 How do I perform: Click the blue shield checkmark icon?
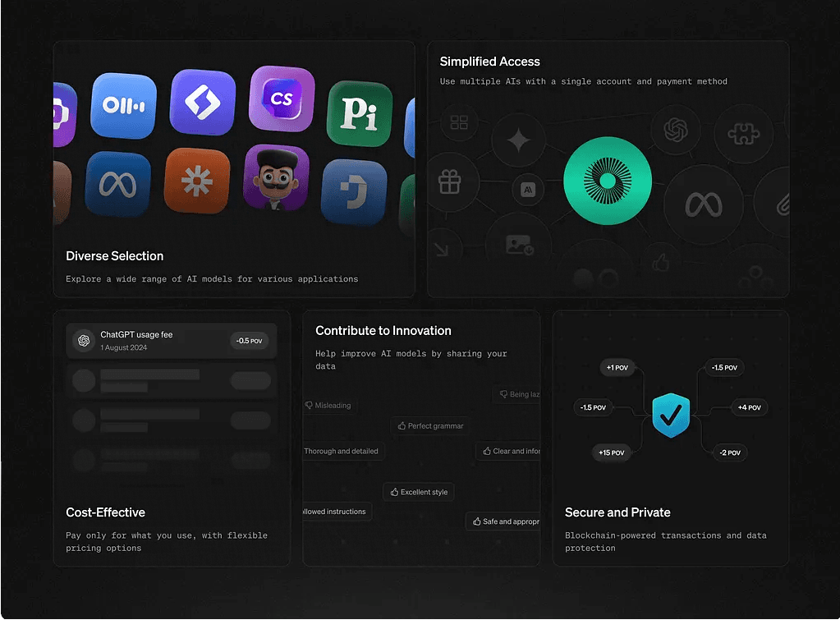[671, 416]
